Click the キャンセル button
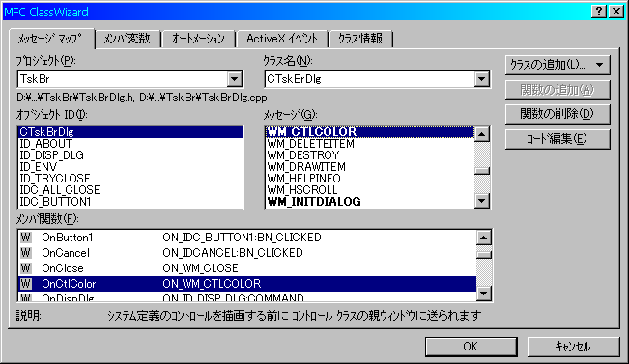 [574, 347]
